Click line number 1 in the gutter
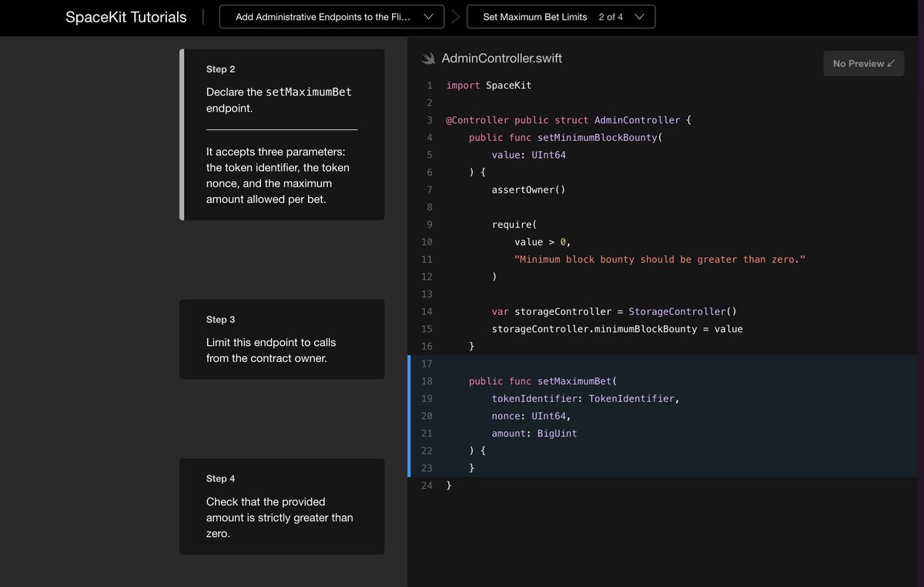The height and width of the screenshot is (587, 924). pyautogui.click(x=430, y=86)
